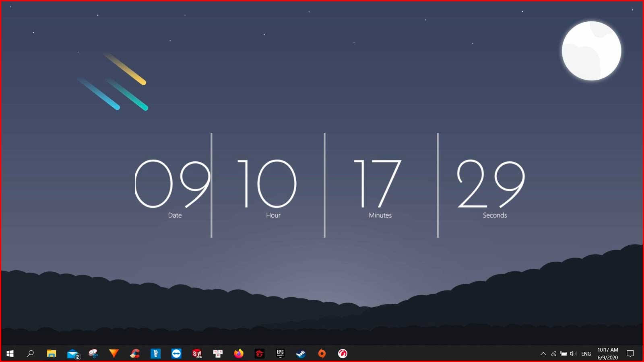644x362 pixels.
Task: Launch Origin from the taskbar
Action: (x=322, y=354)
